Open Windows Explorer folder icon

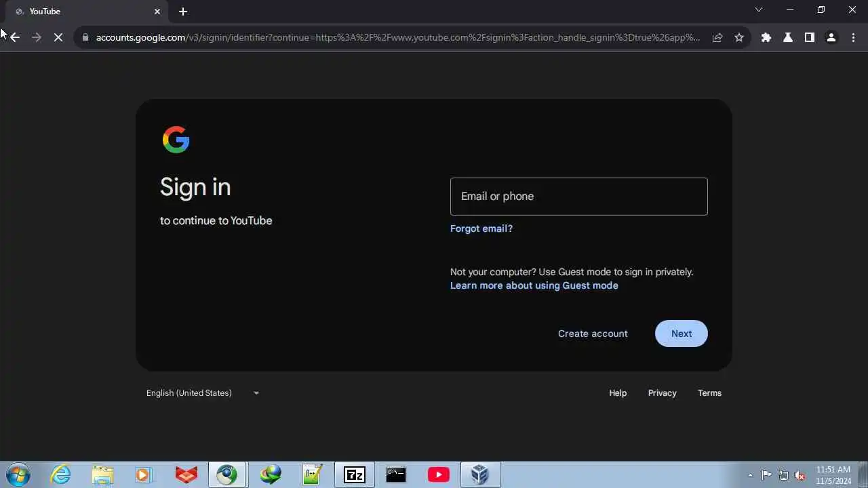click(x=102, y=474)
